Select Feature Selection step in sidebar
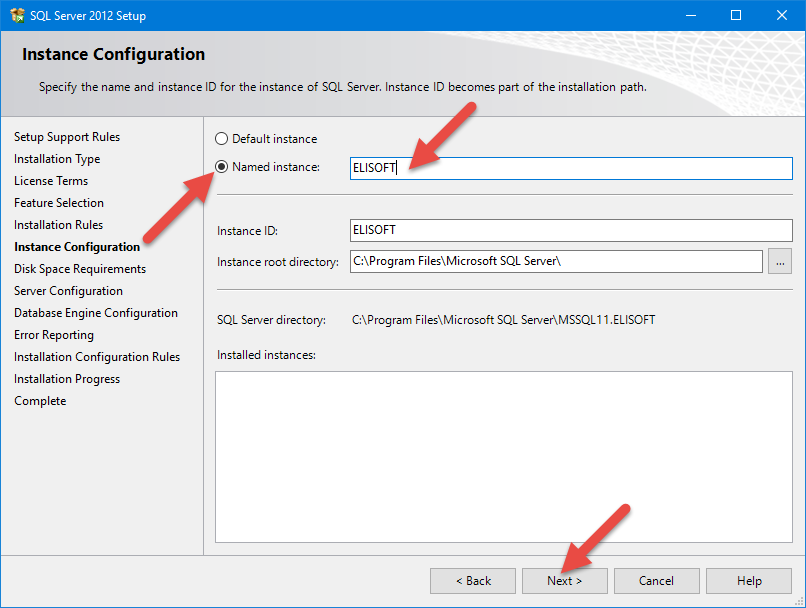 (x=59, y=203)
